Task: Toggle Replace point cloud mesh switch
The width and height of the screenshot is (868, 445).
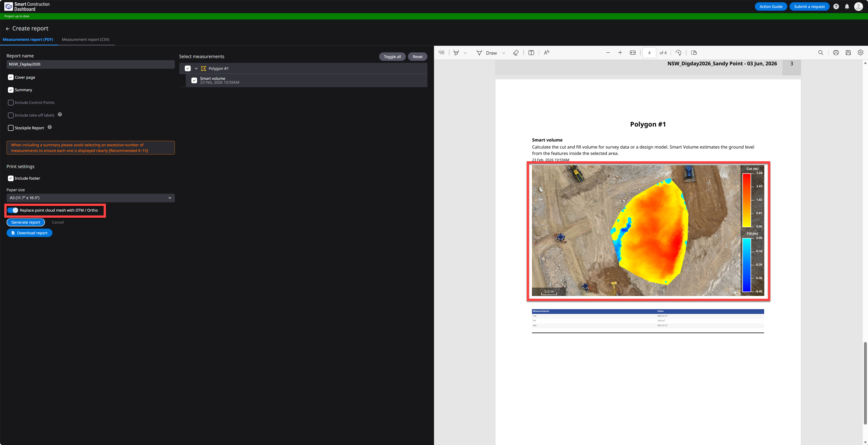Action: (13, 210)
